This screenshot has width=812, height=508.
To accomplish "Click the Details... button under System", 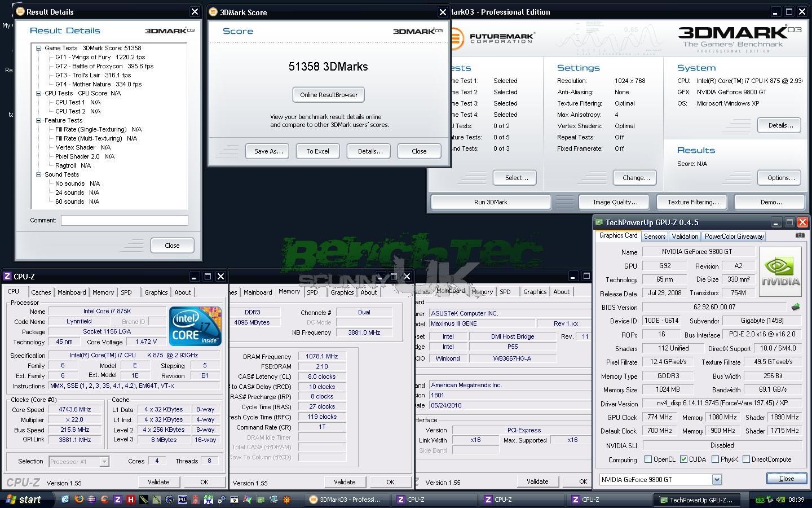I will coord(780,125).
